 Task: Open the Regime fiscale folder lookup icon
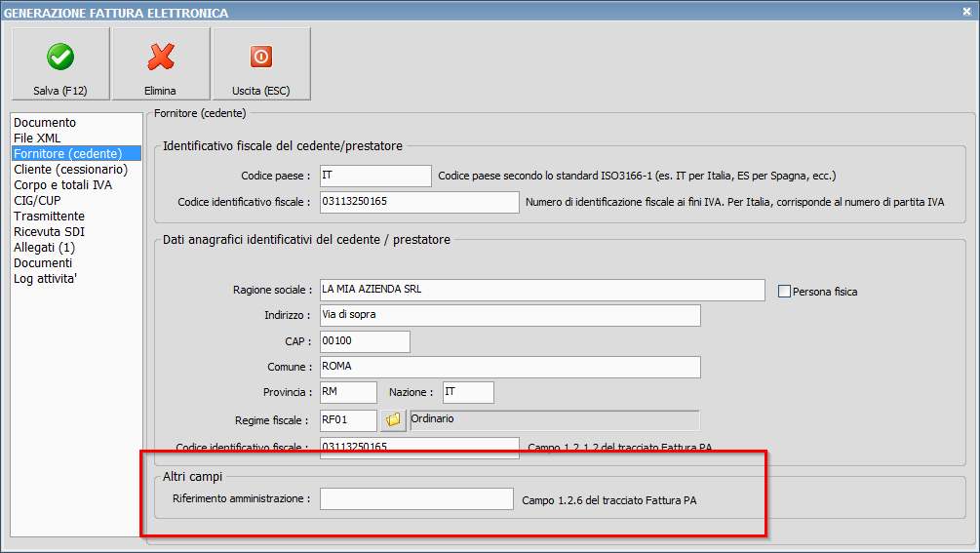(x=393, y=420)
